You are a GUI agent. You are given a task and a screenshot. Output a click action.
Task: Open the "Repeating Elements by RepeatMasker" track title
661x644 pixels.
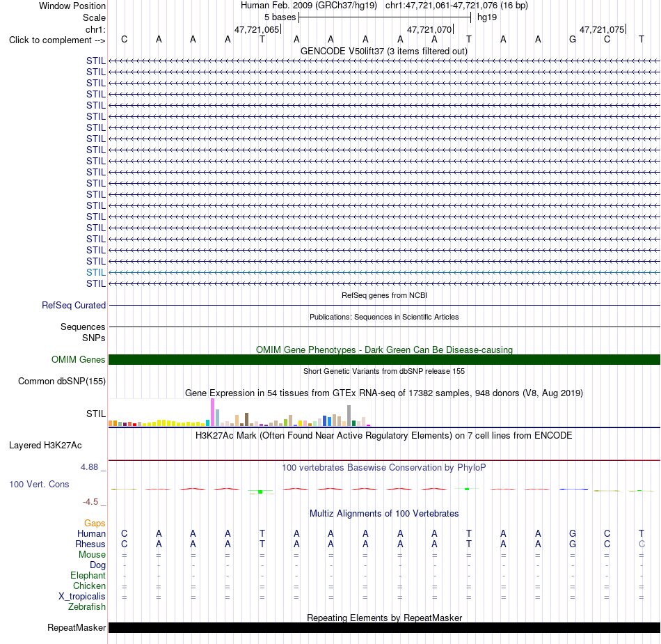tap(385, 618)
